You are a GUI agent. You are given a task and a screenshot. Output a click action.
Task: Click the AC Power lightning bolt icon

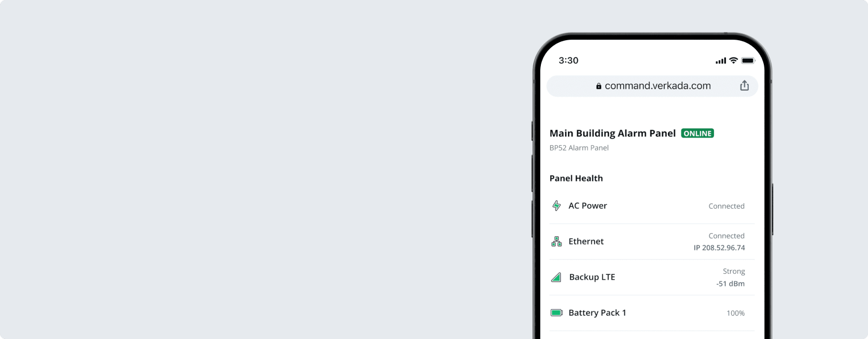(x=557, y=205)
